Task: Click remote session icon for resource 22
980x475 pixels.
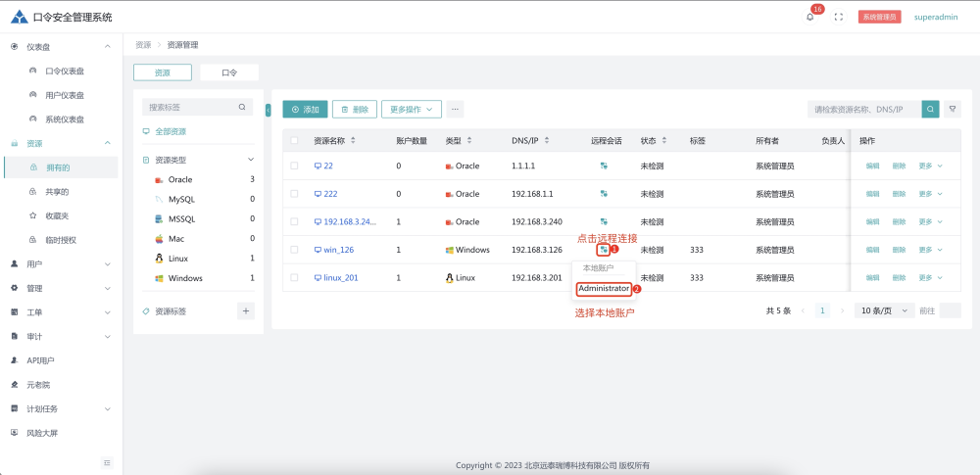Action: [604, 166]
